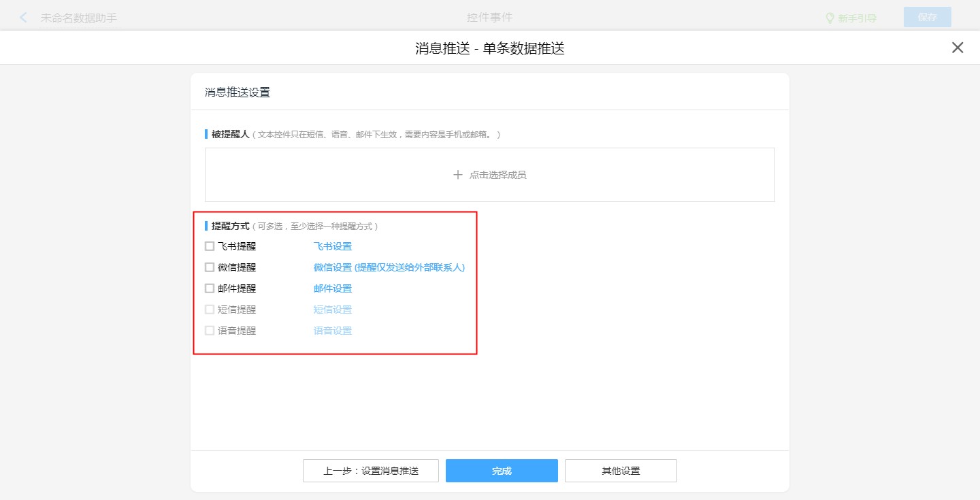
Task: Click the 保存 button in header
Action: coord(927,18)
